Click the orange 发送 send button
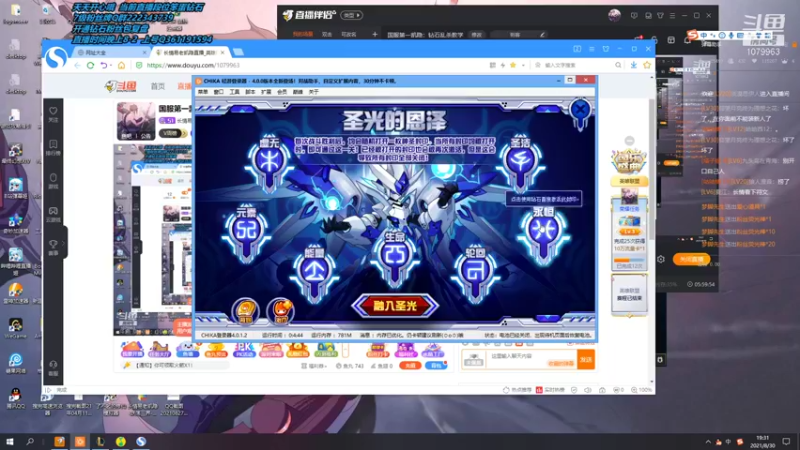Screen dimensions: 800x450 coord(586,360)
